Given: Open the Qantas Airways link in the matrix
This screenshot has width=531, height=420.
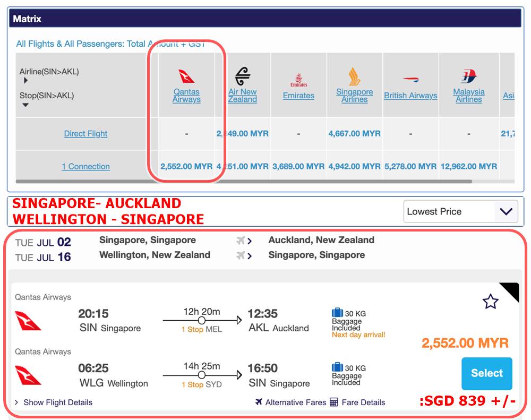Looking at the screenshot, I should click(186, 96).
